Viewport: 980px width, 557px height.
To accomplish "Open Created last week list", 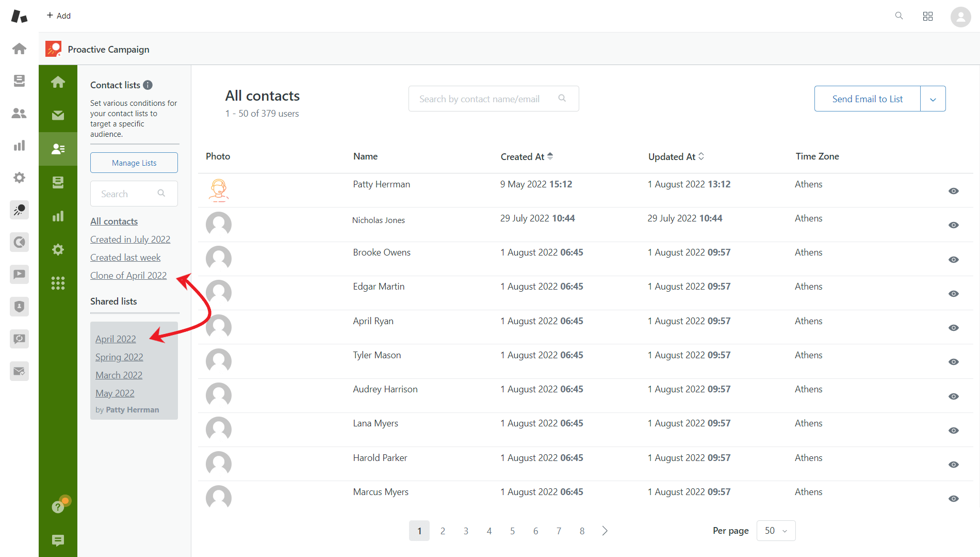I will point(125,258).
